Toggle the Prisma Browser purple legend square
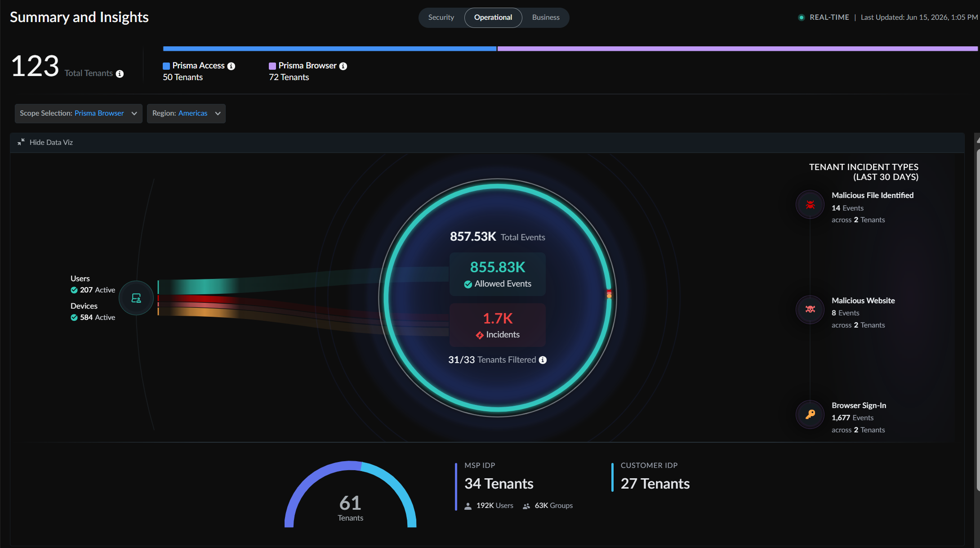The height and width of the screenshot is (548, 980). (272, 66)
